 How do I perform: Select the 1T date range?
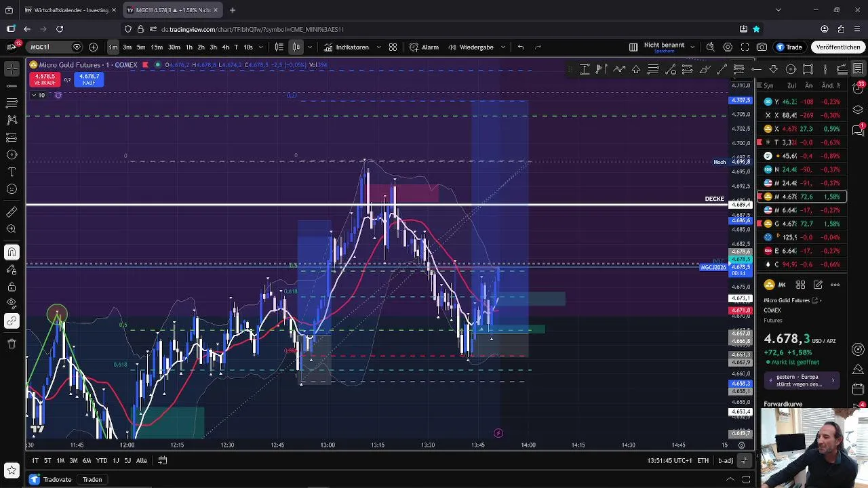35,461
